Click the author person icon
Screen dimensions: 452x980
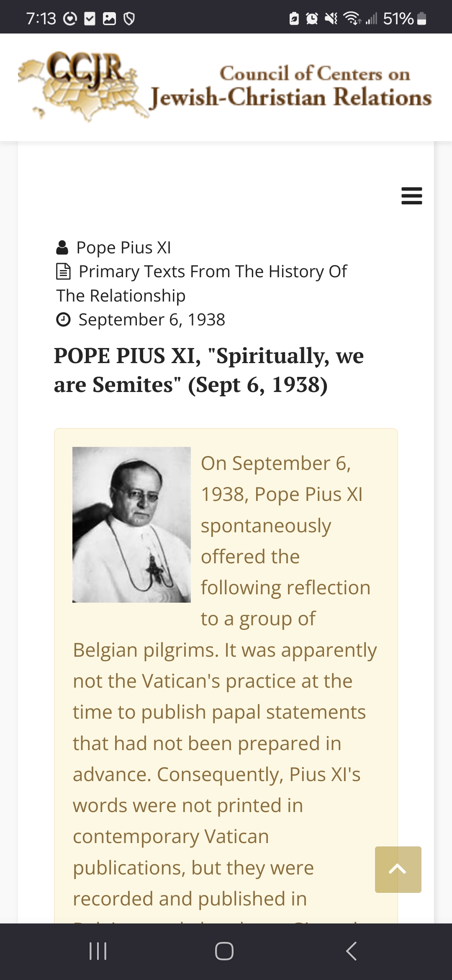tap(62, 248)
